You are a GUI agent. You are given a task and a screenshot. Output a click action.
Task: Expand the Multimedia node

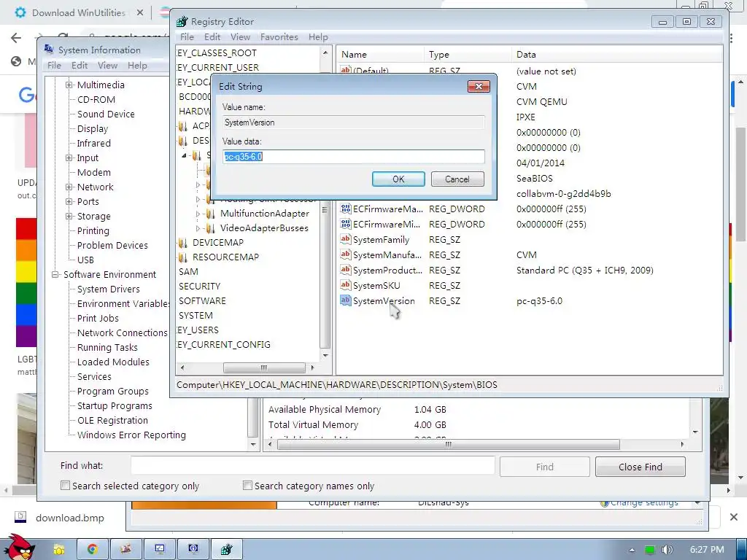(x=69, y=85)
